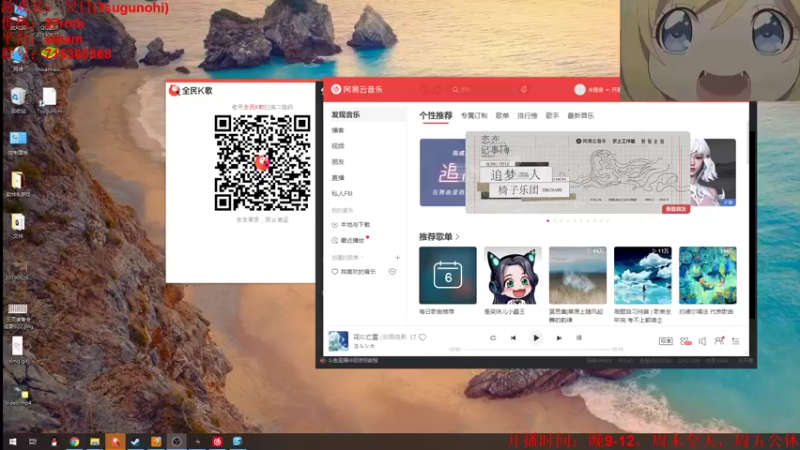800x450 pixels.
Task: Open OBS Studio from taskbar
Action: coord(176,442)
